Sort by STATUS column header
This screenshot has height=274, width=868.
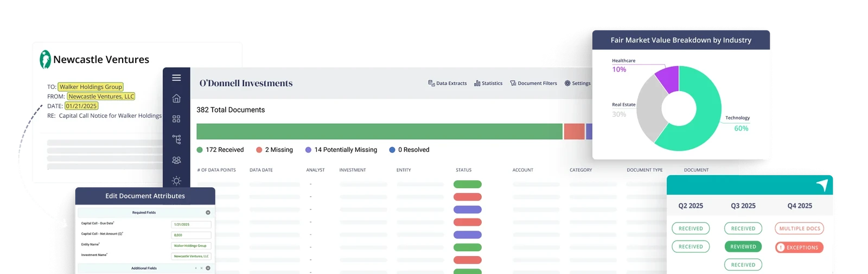[463, 170]
